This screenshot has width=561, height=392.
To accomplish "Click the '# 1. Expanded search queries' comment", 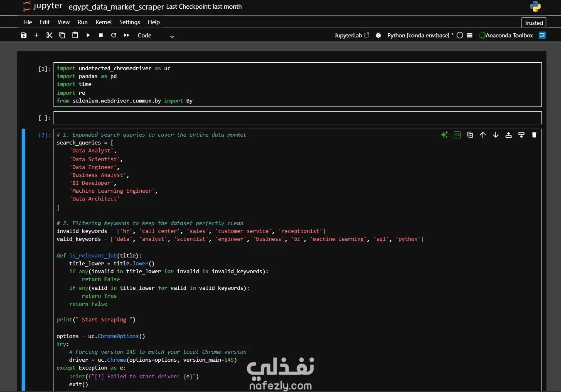I will (151, 135).
